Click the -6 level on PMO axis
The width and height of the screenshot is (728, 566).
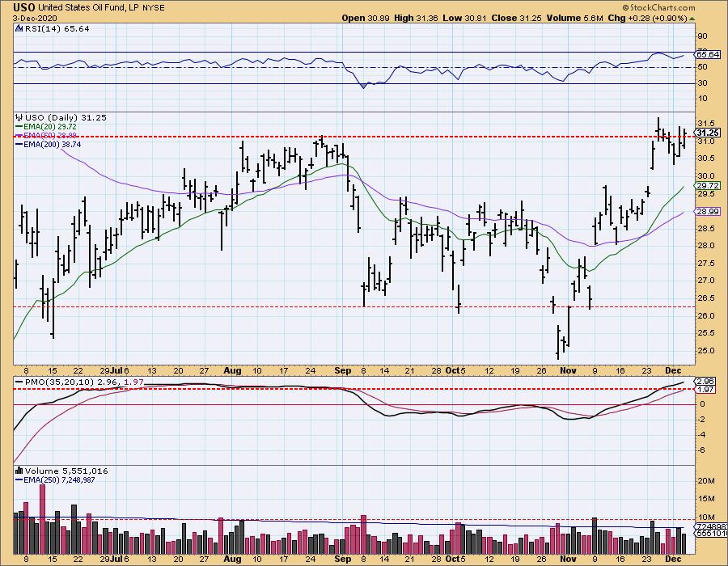click(x=701, y=450)
